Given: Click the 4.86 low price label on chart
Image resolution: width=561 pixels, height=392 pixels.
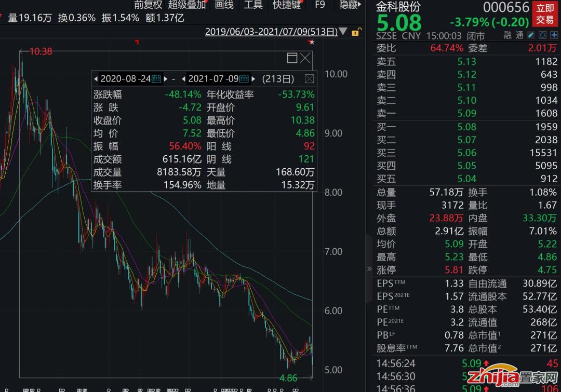Looking at the screenshot, I should (288, 378).
